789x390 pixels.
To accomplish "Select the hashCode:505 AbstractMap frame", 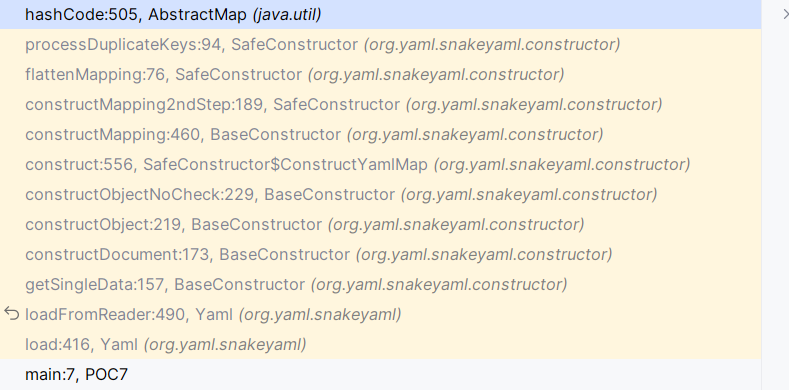I will tap(380, 15).
